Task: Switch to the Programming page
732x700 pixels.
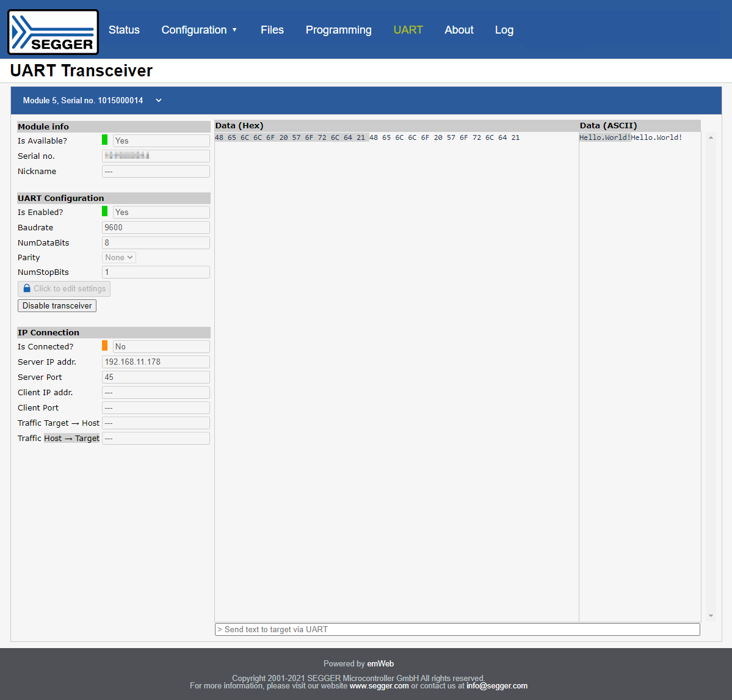Action: [338, 30]
